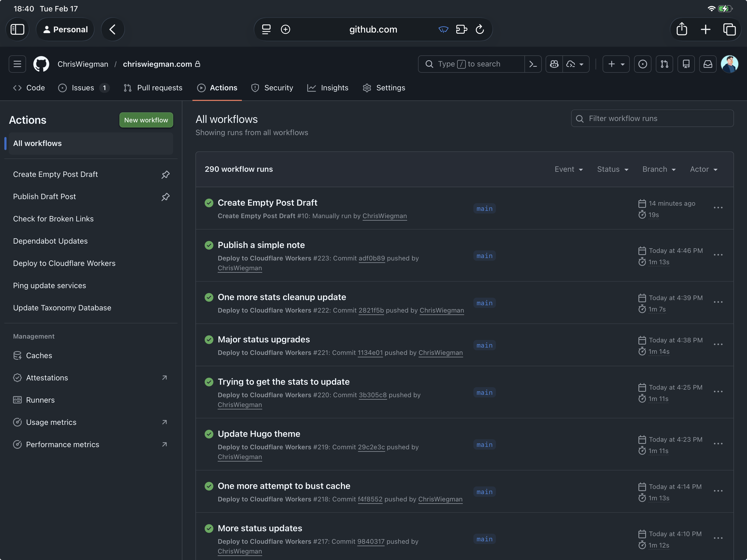The height and width of the screenshot is (560, 747).
Task: Open options for Update Hugo theme run
Action: tap(718, 444)
